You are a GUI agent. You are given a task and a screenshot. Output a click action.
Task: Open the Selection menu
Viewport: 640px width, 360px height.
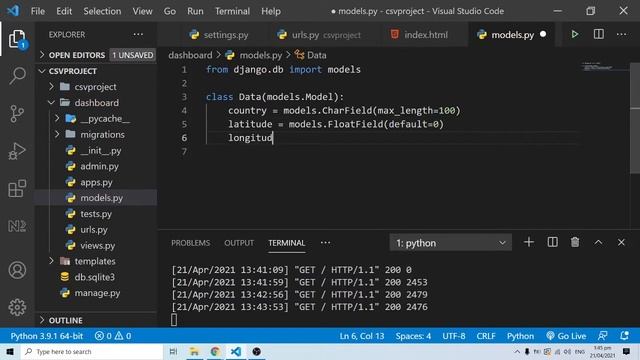(102, 11)
